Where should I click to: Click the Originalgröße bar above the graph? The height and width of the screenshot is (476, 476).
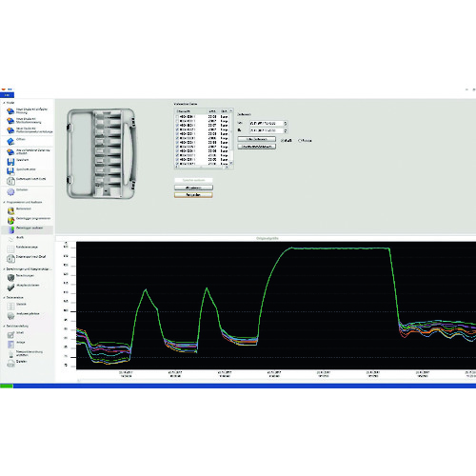pyautogui.click(x=267, y=238)
